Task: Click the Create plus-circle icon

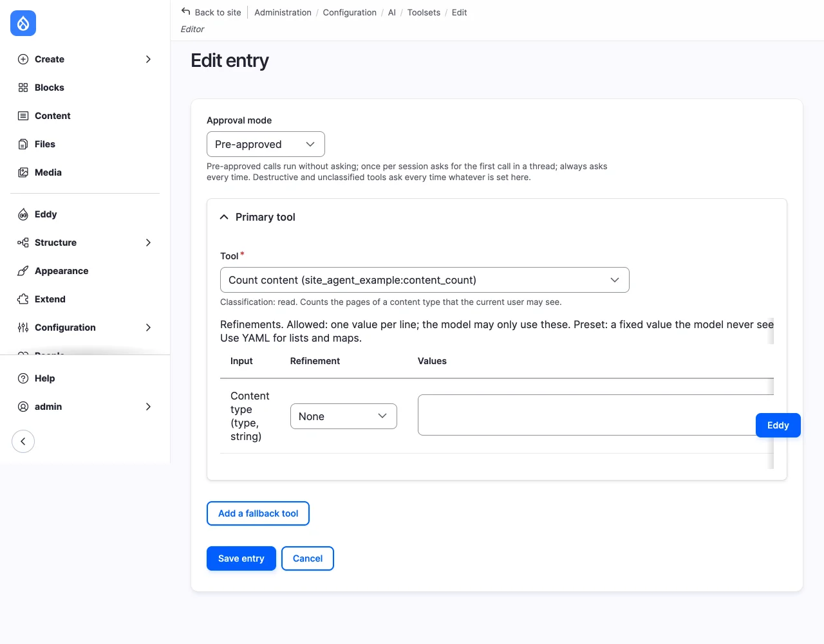Action: [23, 59]
